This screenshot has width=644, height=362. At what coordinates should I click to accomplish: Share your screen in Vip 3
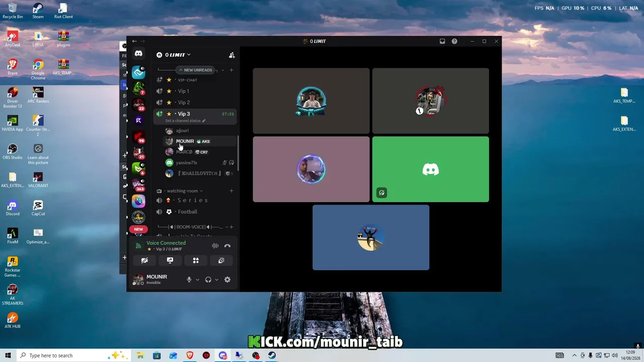pyautogui.click(x=170, y=260)
